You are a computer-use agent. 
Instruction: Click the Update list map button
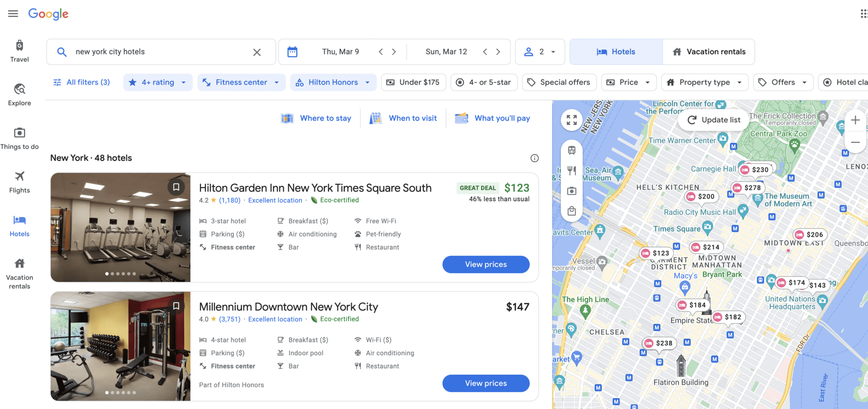pos(714,120)
